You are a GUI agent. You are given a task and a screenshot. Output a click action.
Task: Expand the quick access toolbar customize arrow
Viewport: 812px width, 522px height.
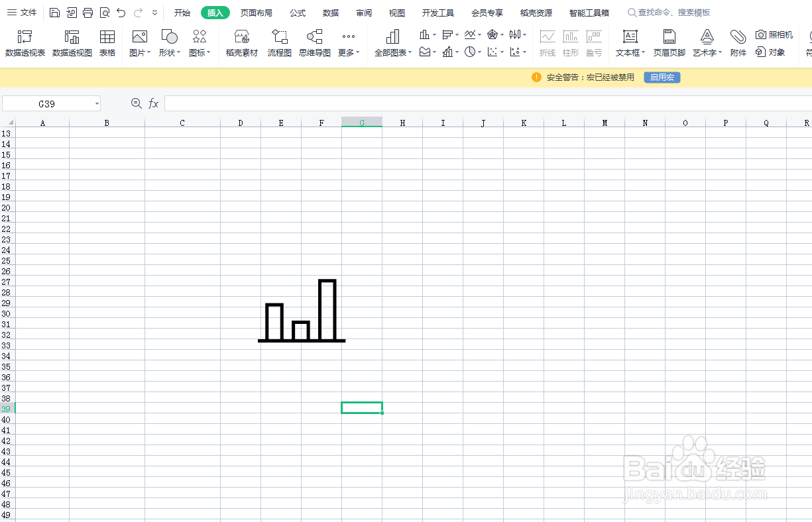[x=154, y=13]
